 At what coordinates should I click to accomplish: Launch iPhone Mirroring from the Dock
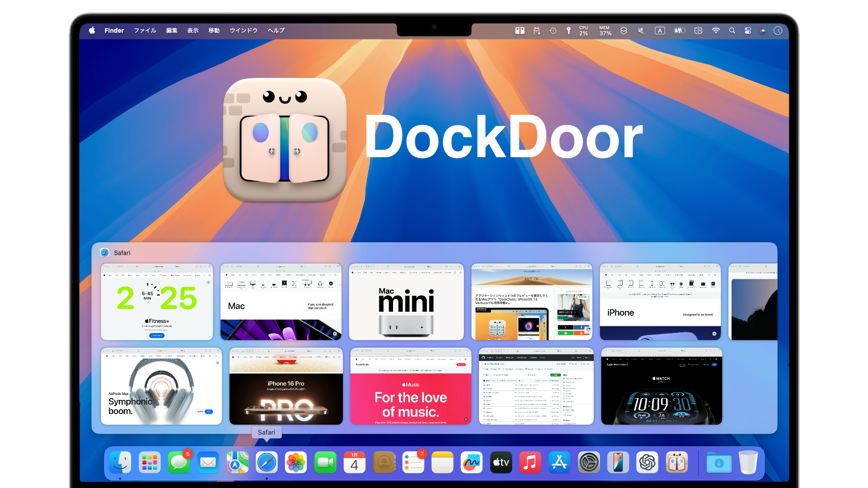coord(618,463)
